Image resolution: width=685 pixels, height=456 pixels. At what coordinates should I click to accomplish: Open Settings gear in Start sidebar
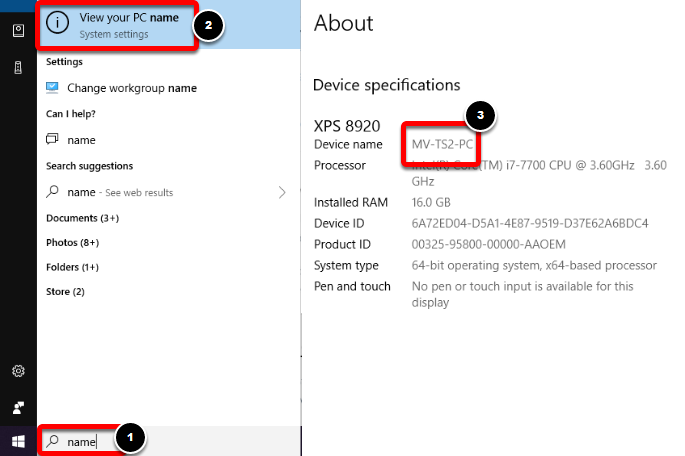18,371
